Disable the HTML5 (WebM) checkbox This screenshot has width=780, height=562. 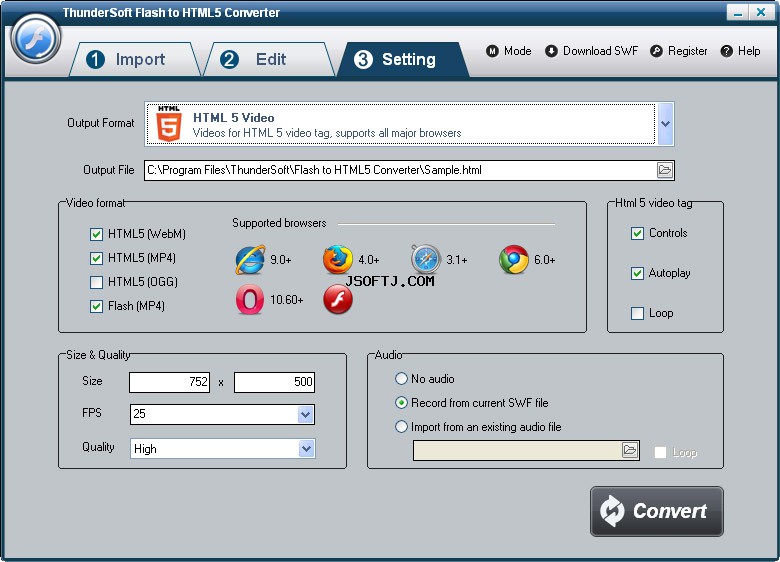tap(97, 234)
